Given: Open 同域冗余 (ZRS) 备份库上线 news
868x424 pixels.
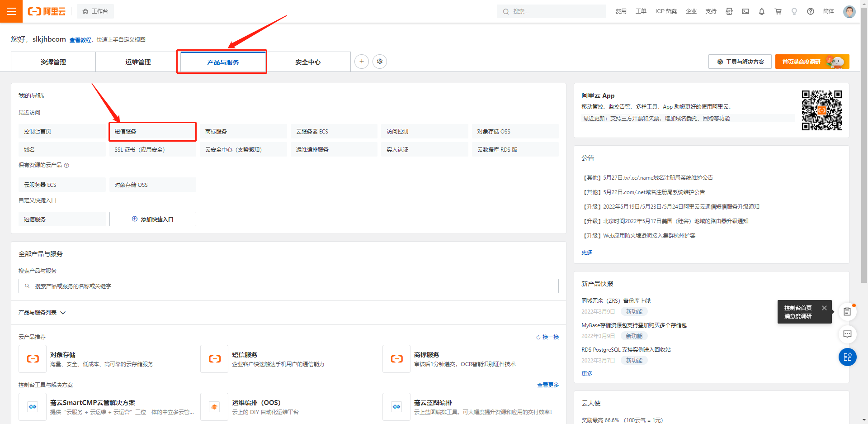Looking at the screenshot, I should tap(616, 301).
